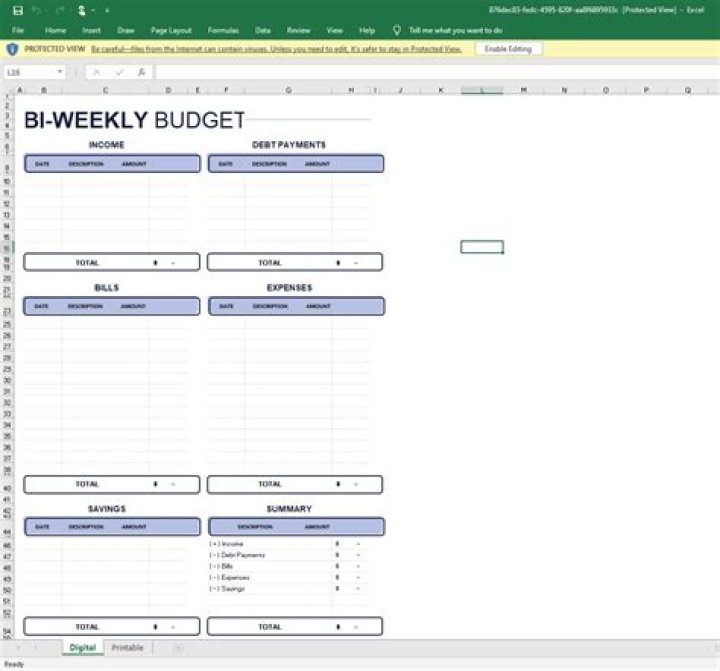Click the Tell Me lightbulb icon
Viewport: 720px width, 671px height.
pyautogui.click(x=397, y=30)
